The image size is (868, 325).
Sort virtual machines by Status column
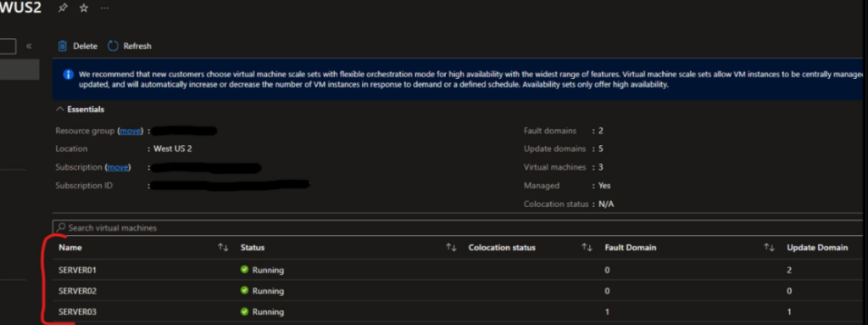[x=451, y=247]
